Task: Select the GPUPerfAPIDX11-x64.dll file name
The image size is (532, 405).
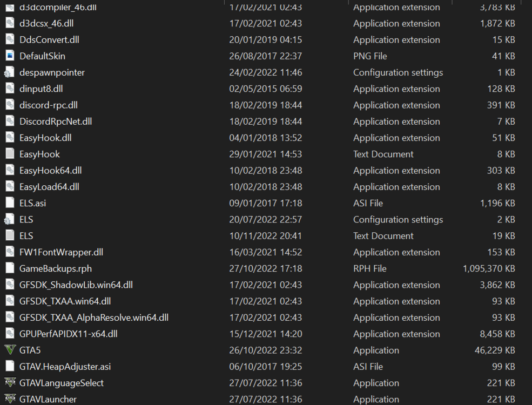Action: coord(69,334)
